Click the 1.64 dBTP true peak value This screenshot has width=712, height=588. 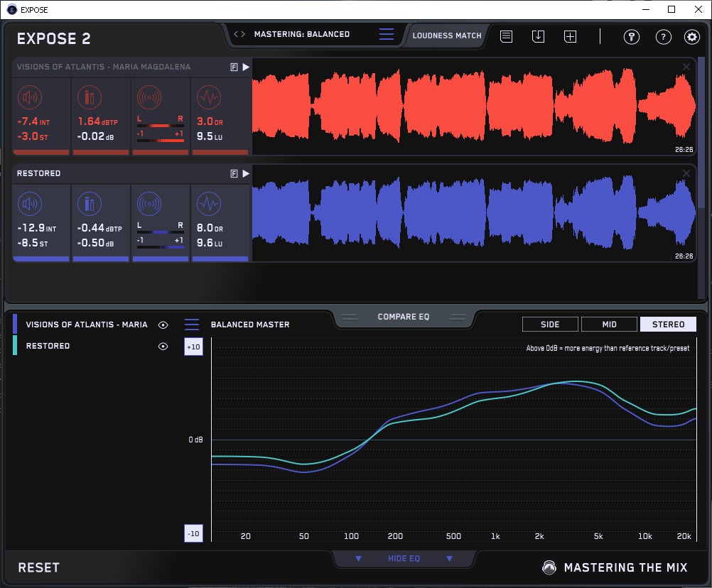click(97, 121)
